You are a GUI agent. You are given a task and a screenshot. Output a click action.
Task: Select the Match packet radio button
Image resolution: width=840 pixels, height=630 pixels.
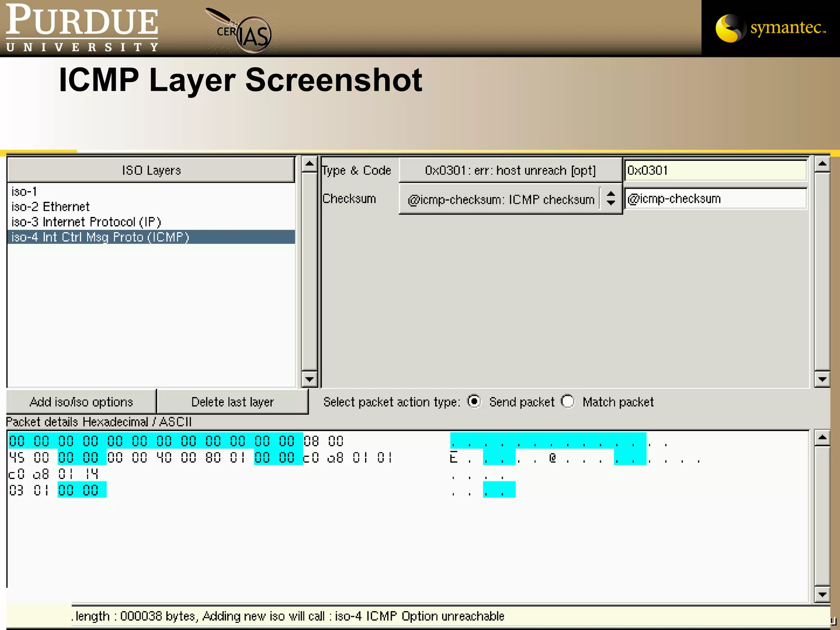(x=568, y=401)
